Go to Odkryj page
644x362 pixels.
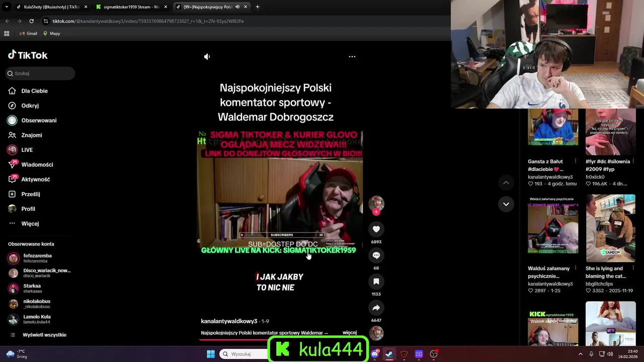30,106
